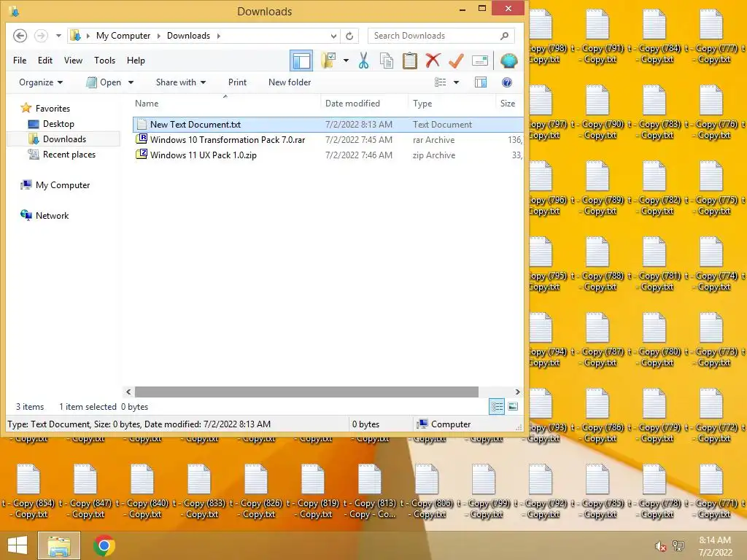The height and width of the screenshot is (560, 747).
Task: Sort by the Name column header
Action: coord(225,104)
